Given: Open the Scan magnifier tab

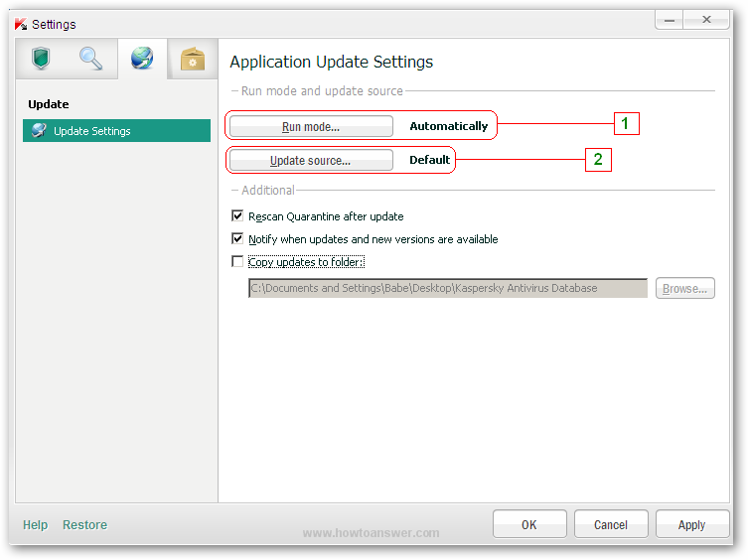Looking at the screenshot, I should tap(90, 59).
